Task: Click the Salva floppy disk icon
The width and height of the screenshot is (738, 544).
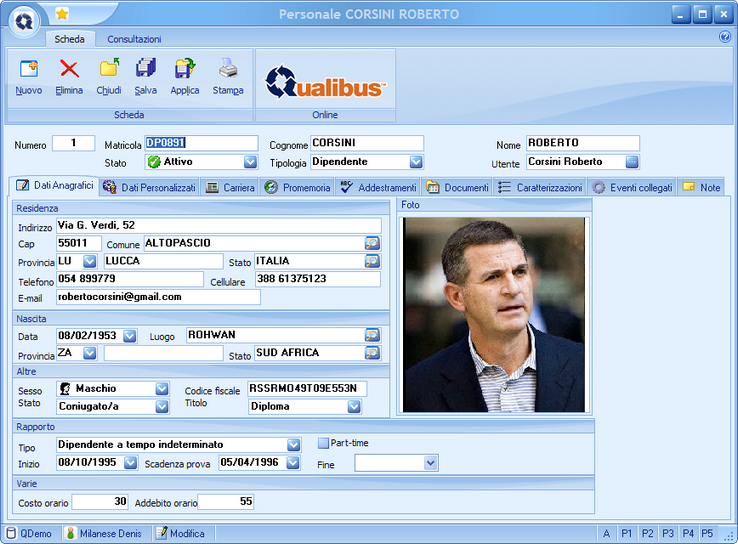Action: tap(146, 70)
